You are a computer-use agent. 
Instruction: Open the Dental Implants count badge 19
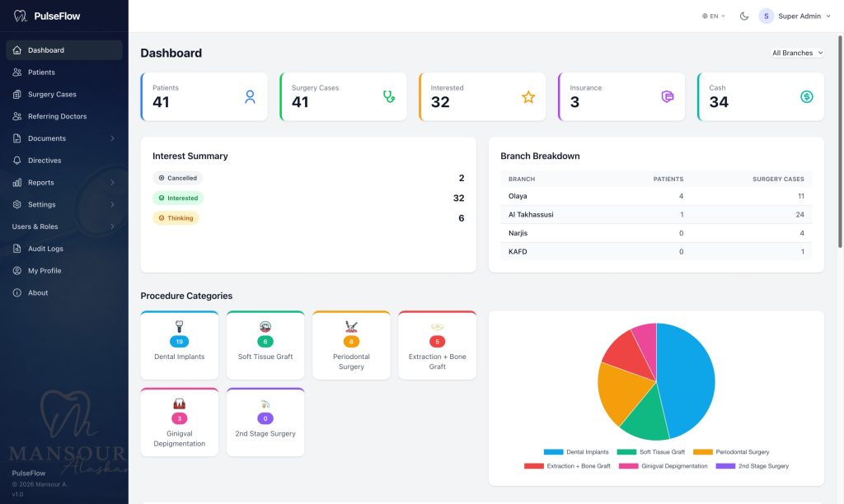coord(179,342)
